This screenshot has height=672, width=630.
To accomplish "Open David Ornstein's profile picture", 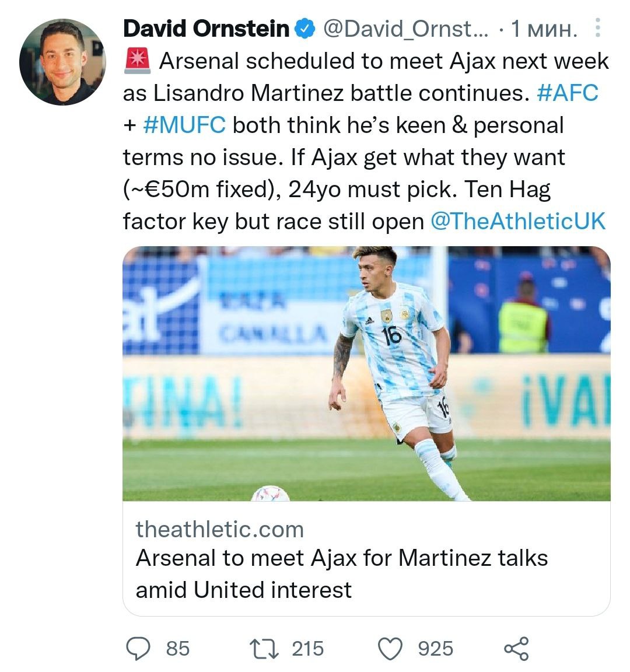I will [x=62, y=62].
